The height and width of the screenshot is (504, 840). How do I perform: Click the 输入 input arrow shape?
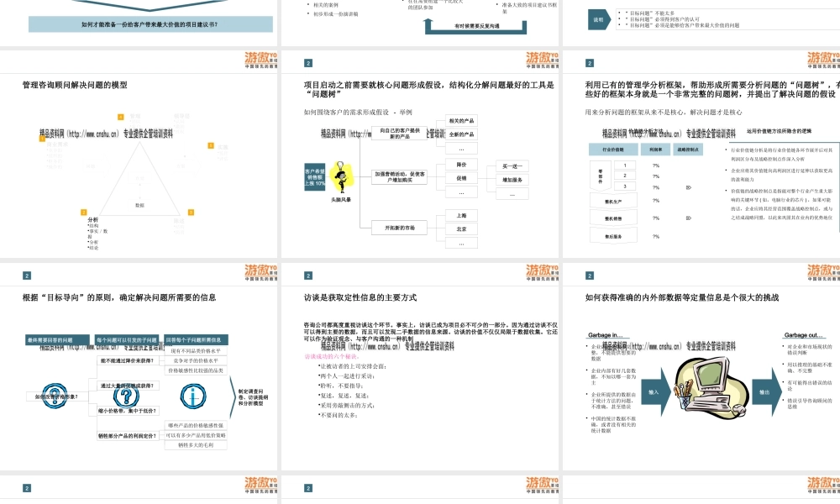656,392
